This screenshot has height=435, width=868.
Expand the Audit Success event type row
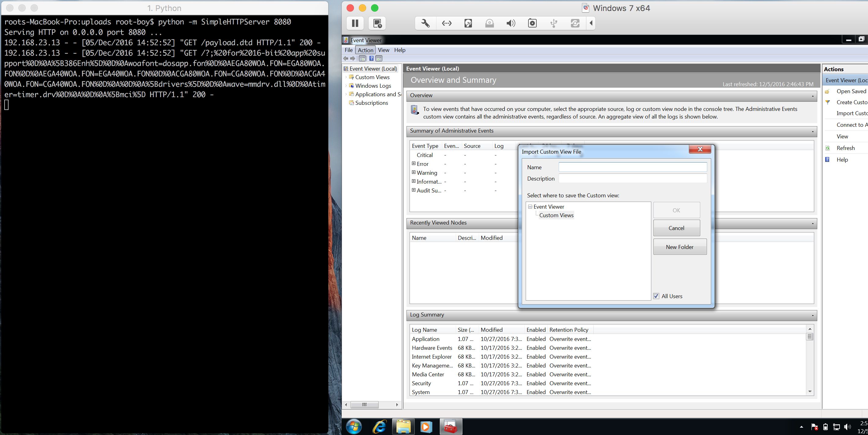click(414, 190)
